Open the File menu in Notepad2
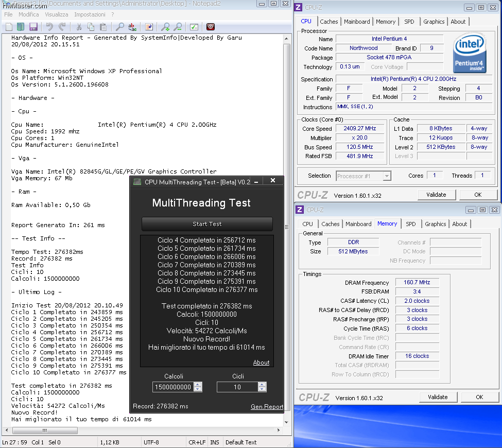 click(x=8, y=14)
